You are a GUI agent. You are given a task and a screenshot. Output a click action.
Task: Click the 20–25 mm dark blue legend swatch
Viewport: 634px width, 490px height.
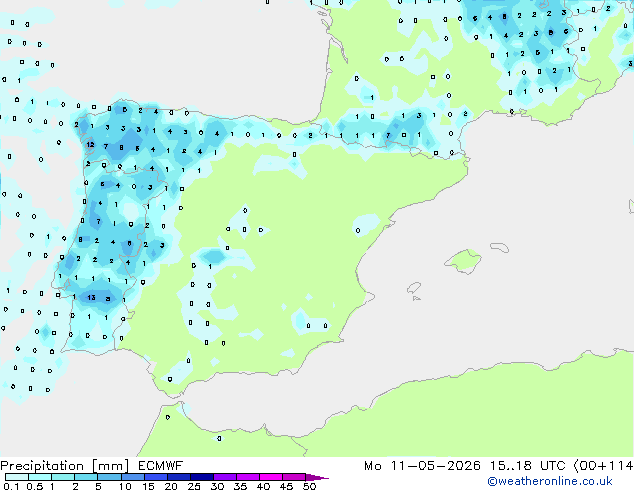(179, 477)
